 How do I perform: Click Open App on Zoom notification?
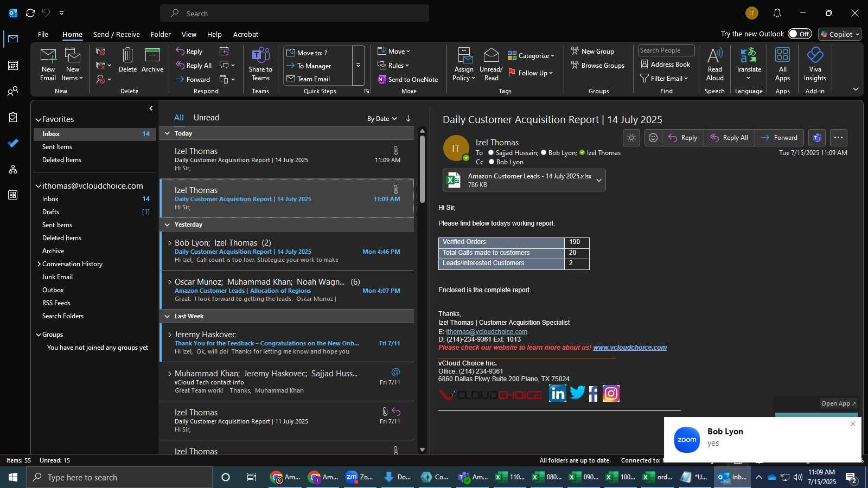(x=838, y=403)
